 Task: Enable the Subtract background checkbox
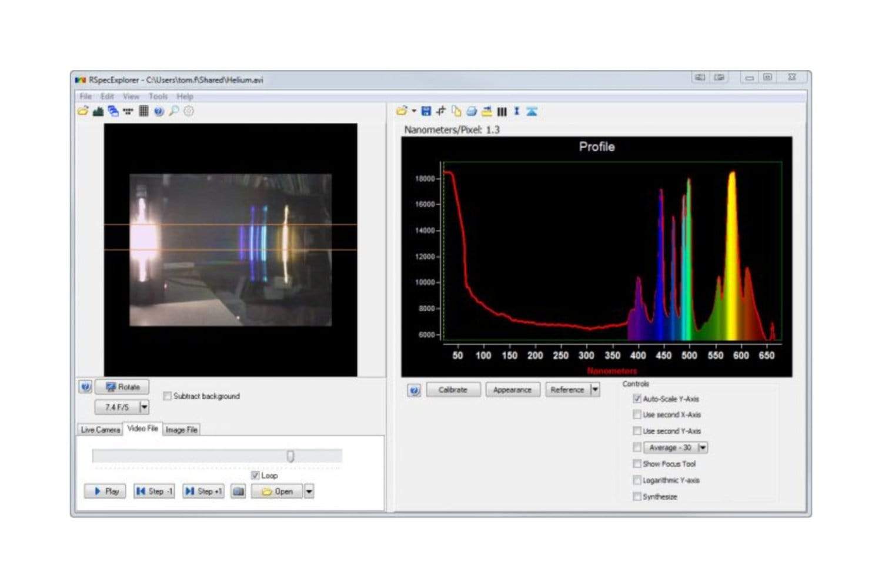pos(167,396)
